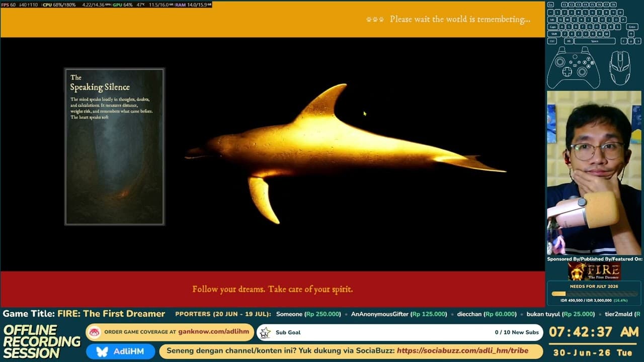644x362 pixels.
Task: Click the '0 / 10 New Subs' counter
Action: (x=517, y=332)
